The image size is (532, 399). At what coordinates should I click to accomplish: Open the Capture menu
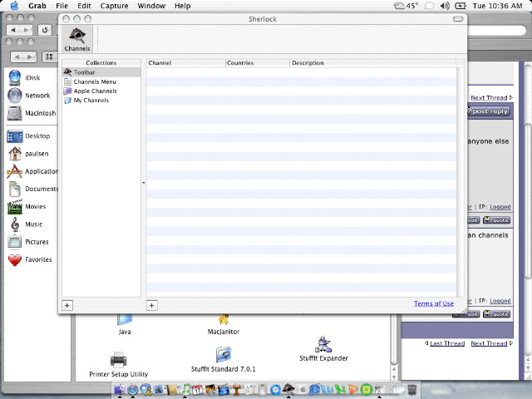tap(115, 6)
